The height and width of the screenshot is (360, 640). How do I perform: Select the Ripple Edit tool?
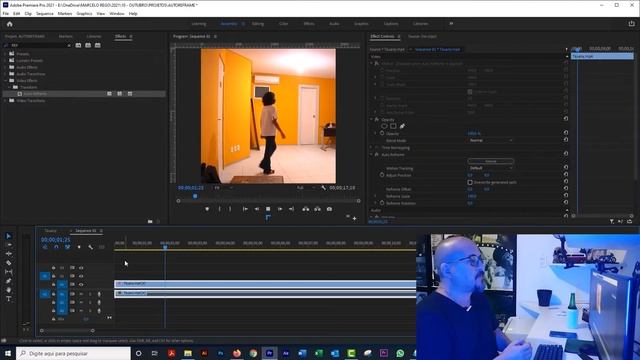click(9, 254)
